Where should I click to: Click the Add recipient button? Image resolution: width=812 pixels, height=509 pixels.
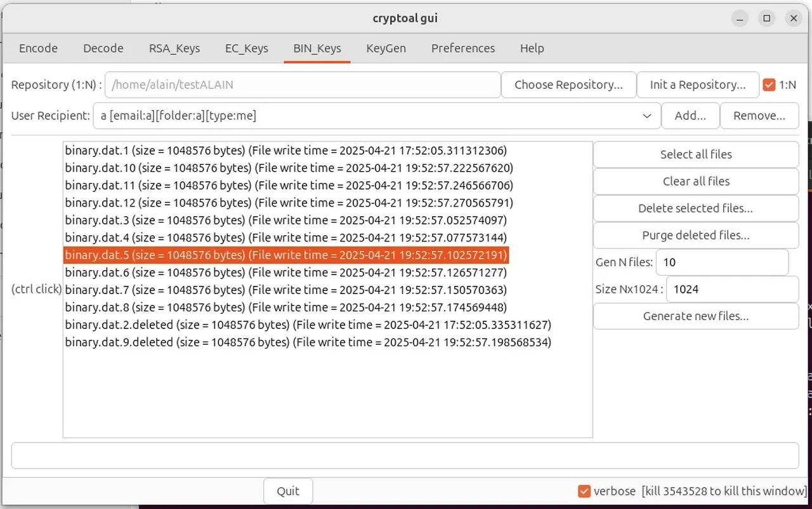pyautogui.click(x=690, y=115)
